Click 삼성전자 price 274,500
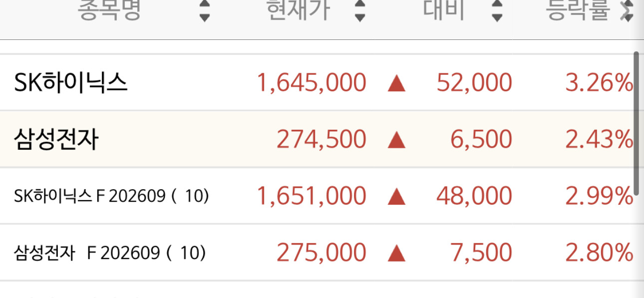Image resolution: width=644 pixels, height=298 pixels. (x=321, y=140)
